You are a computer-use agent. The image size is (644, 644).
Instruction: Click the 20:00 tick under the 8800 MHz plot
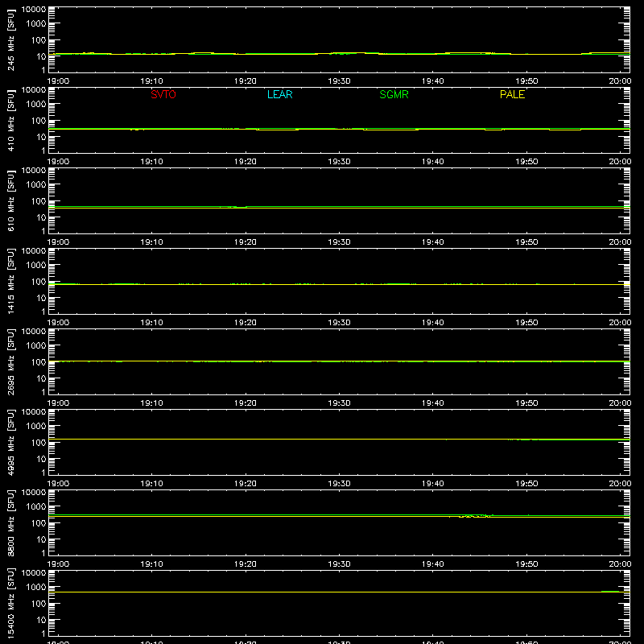(620, 564)
